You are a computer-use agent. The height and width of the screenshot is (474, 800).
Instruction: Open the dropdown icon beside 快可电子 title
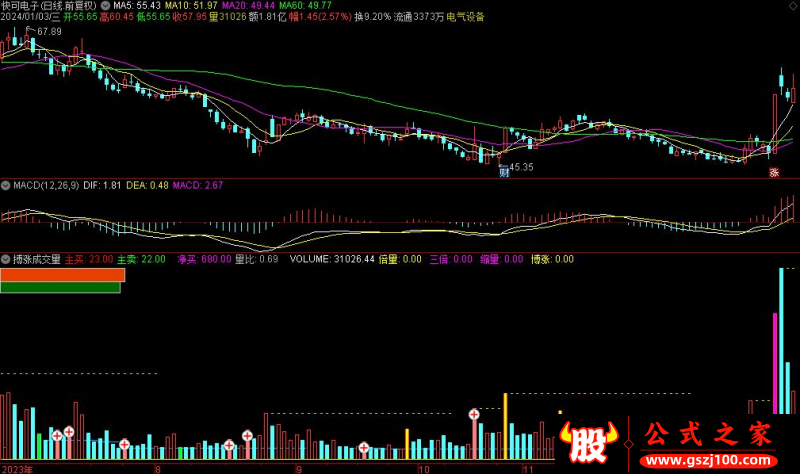click(105, 6)
